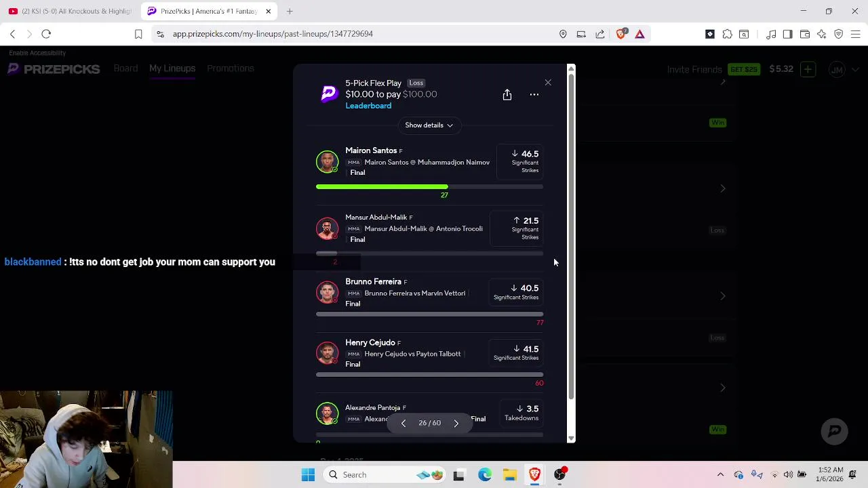Go back in browser history
The width and height of the screenshot is (868, 488).
pos(12,34)
